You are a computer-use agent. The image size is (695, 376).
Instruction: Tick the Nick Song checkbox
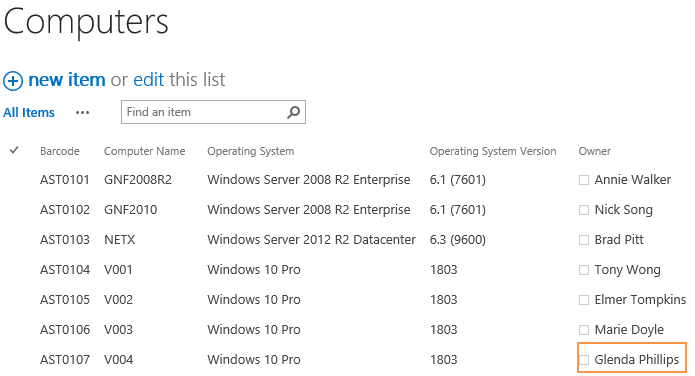pyautogui.click(x=584, y=210)
